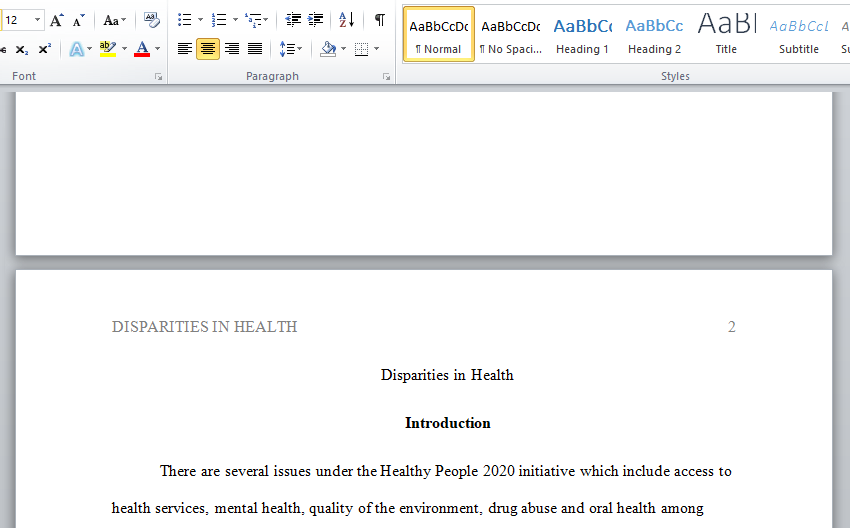Expand the Text Effects dropdown arrow
850x528 pixels.
(x=89, y=49)
